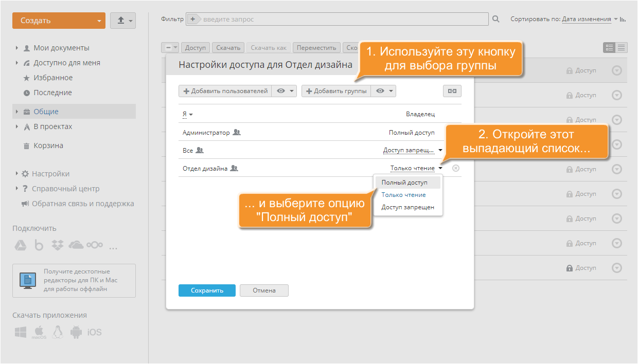The width and height of the screenshot is (638, 364).
Task: Open the select-all checkbox dropdown in toolbar
Action: click(x=170, y=47)
